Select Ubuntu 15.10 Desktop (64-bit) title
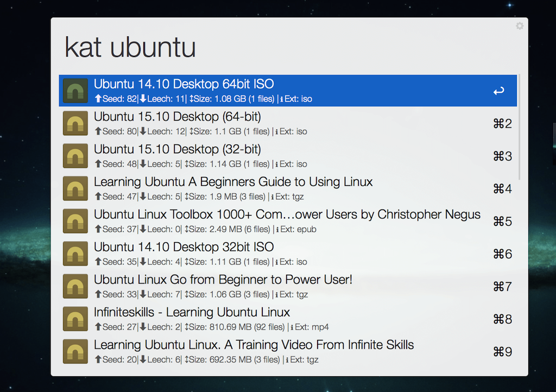 pyautogui.click(x=177, y=117)
